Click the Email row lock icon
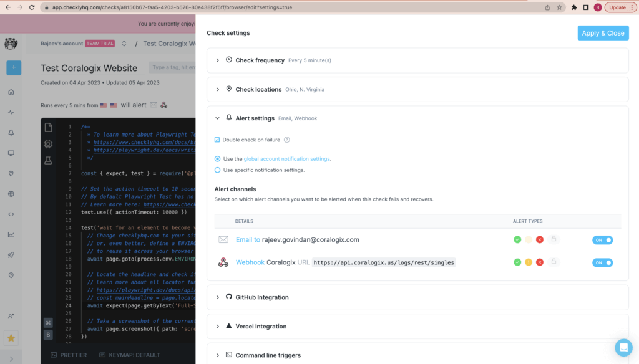Screen dimensions: 639x364 click(554, 239)
